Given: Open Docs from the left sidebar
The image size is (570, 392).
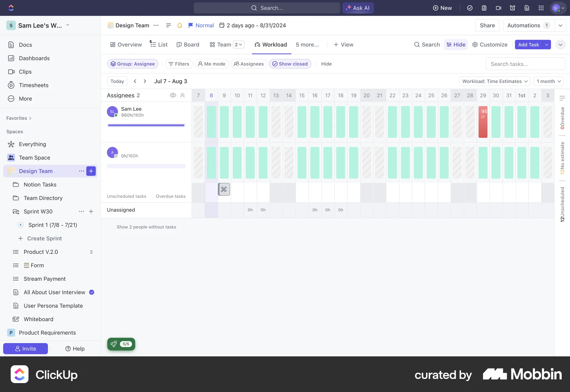Looking at the screenshot, I should (26, 45).
